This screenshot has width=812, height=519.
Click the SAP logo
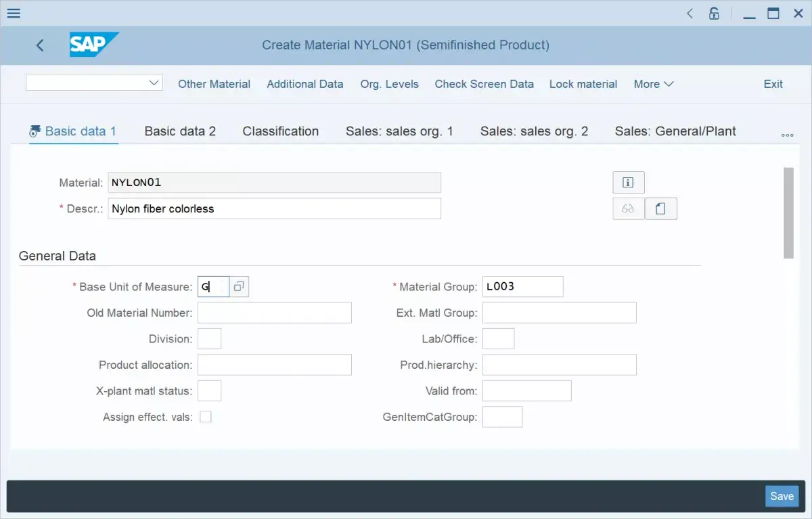[x=94, y=45]
